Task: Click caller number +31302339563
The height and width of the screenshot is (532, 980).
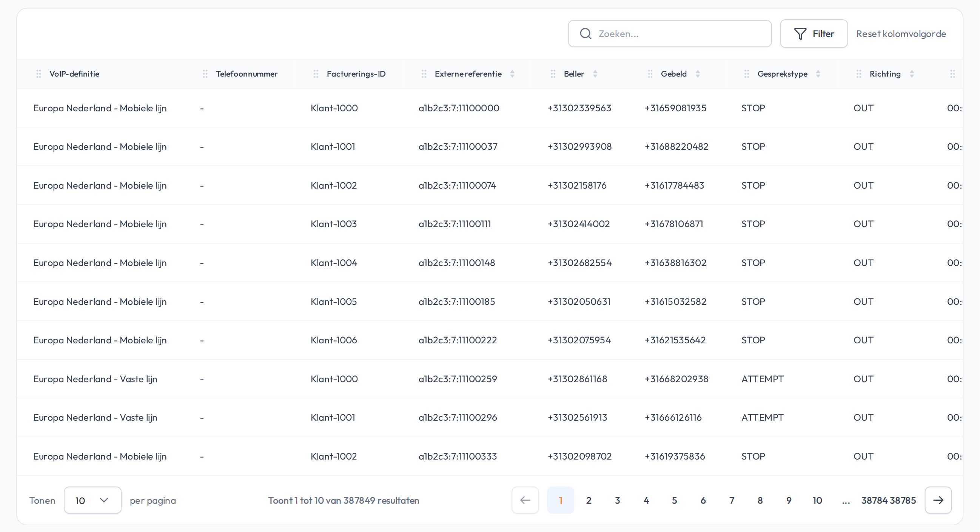Action: point(579,108)
